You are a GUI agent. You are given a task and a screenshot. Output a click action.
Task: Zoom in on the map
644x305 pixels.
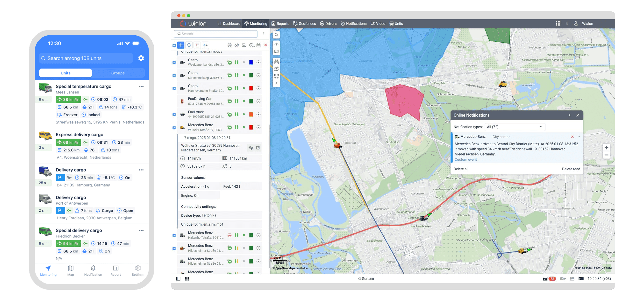coord(606,148)
